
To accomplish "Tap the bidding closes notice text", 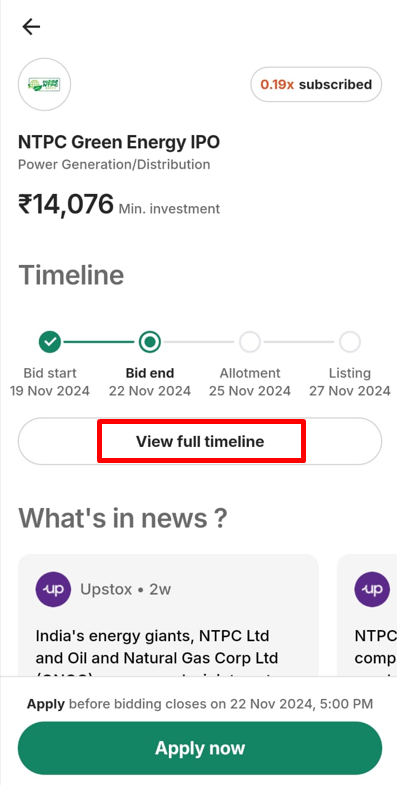I will pyautogui.click(x=200, y=704).
